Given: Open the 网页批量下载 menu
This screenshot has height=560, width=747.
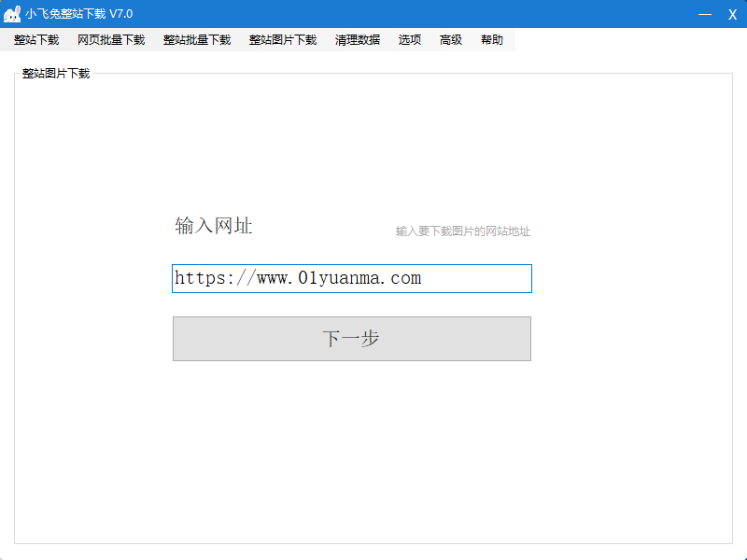Looking at the screenshot, I should 111,40.
